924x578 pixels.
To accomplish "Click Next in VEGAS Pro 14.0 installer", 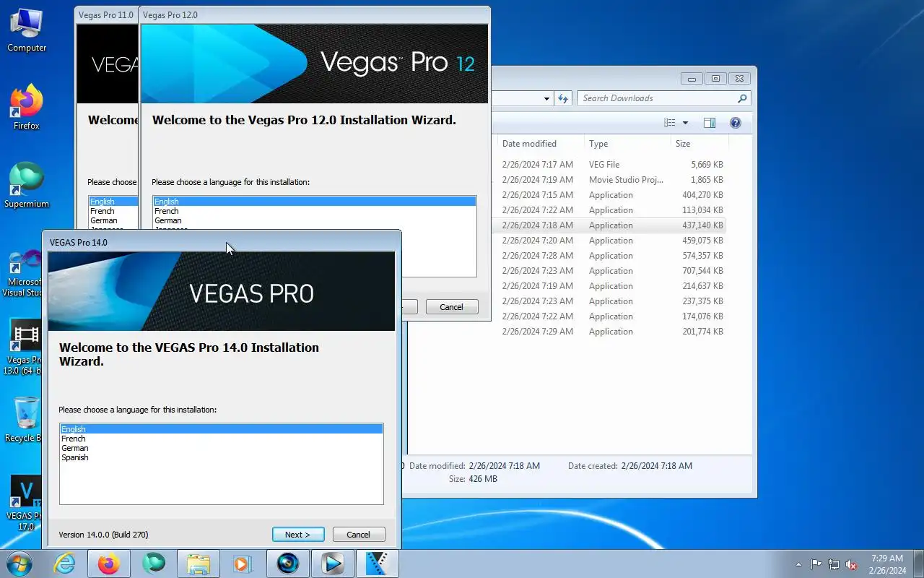I will pyautogui.click(x=298, y=535).
